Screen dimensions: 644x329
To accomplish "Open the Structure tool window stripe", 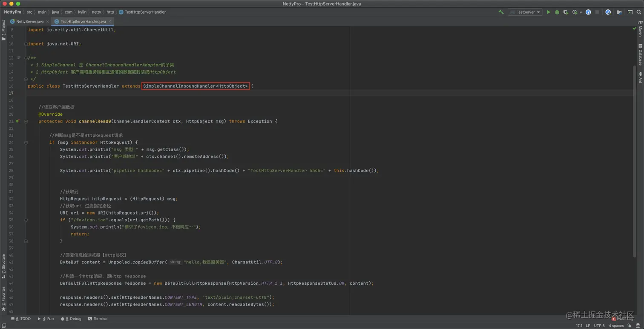I will coord(3,266).
